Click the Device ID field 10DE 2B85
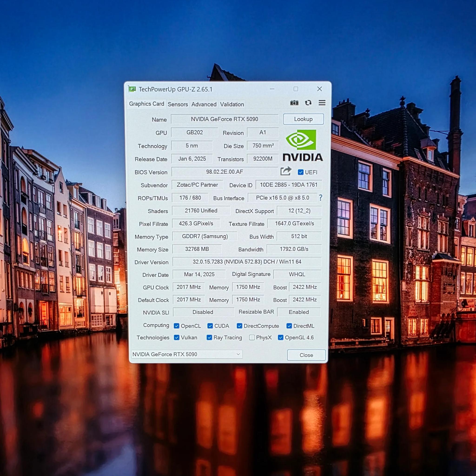Image resolution: width=476 pixels, height=476 pixels. 289,185
